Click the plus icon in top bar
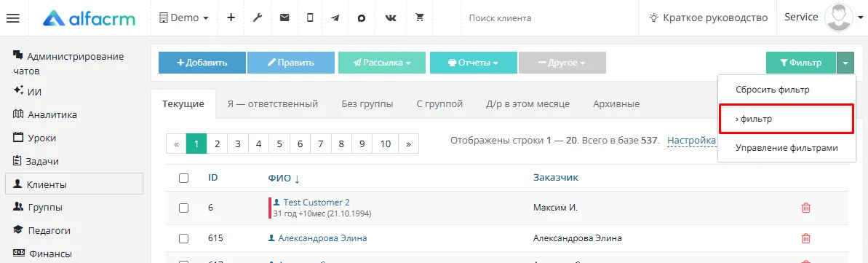This screenshot has width=868, height=263. click(x=231, y=17)
